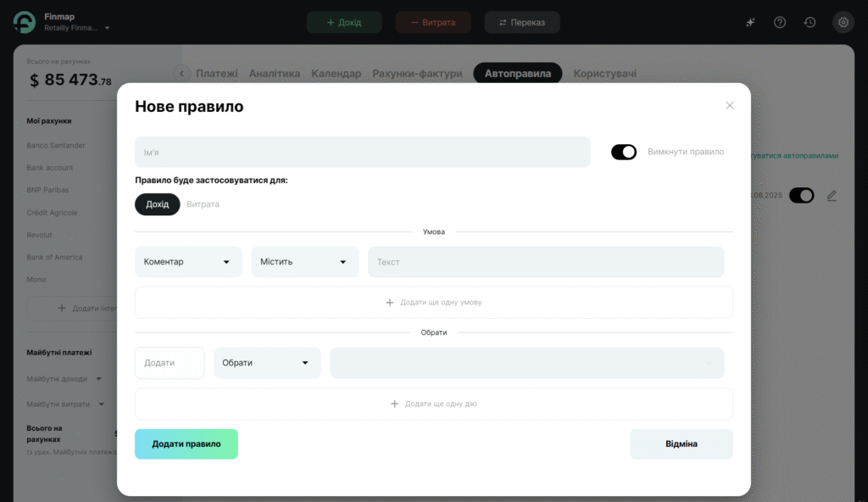Viewport: 868px width, 502px height.
Task: Open the help question mark icon
Action: coord(780,23)
